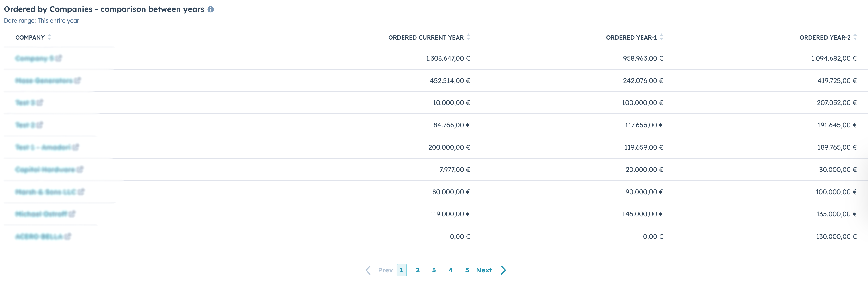This screenshot has width=868, height=283.
Task: Open external link icon for 84.766,00 € row
Action: pyautogui.click(x=40, y=125)
